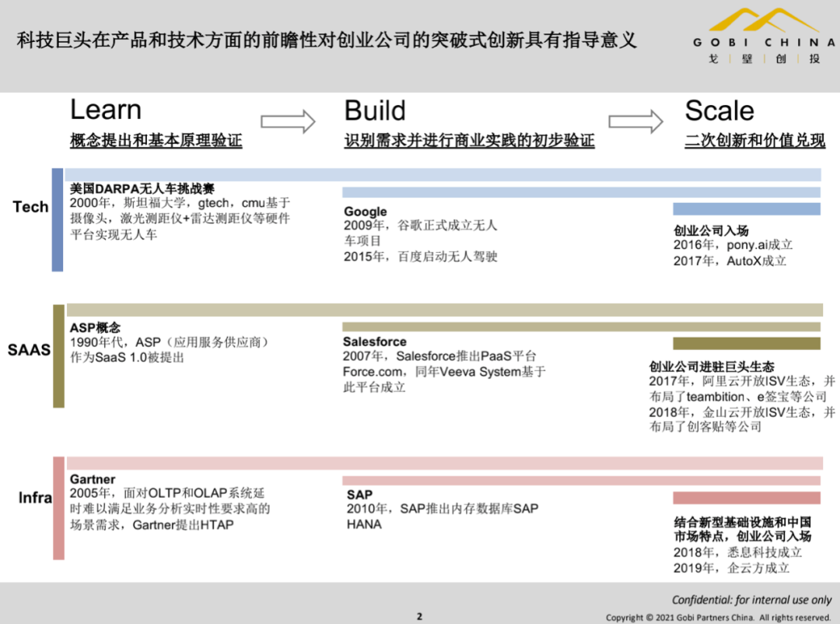Select the slide title about 科技巨头
The image size is (840, 624).
coord(327,40)
